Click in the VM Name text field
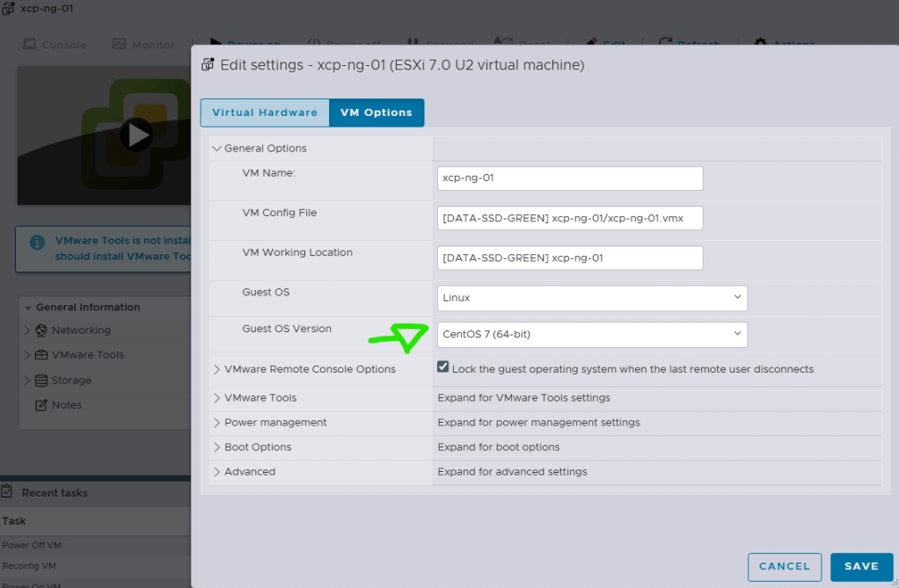The width and height of the screenshot is (899, 588). [569, 178]
